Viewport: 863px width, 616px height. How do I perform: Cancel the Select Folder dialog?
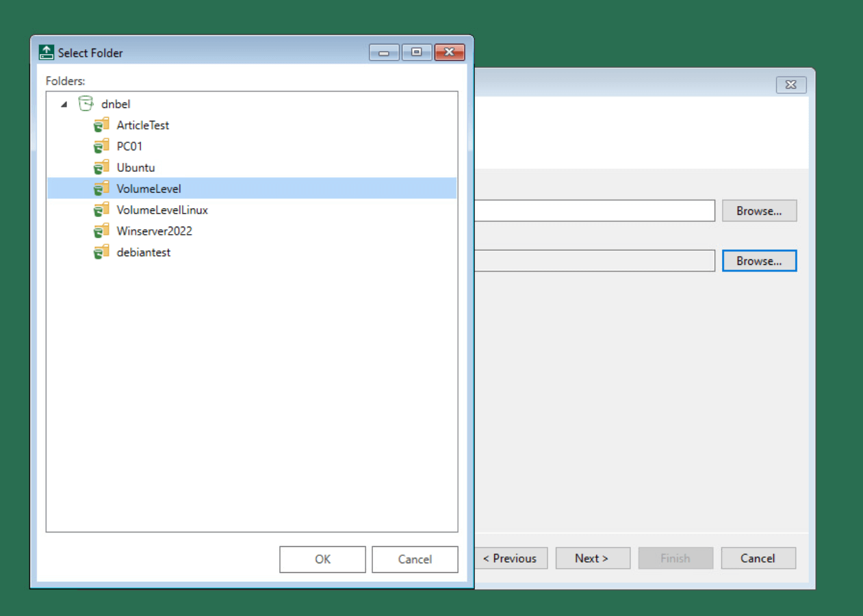[415, 559]
